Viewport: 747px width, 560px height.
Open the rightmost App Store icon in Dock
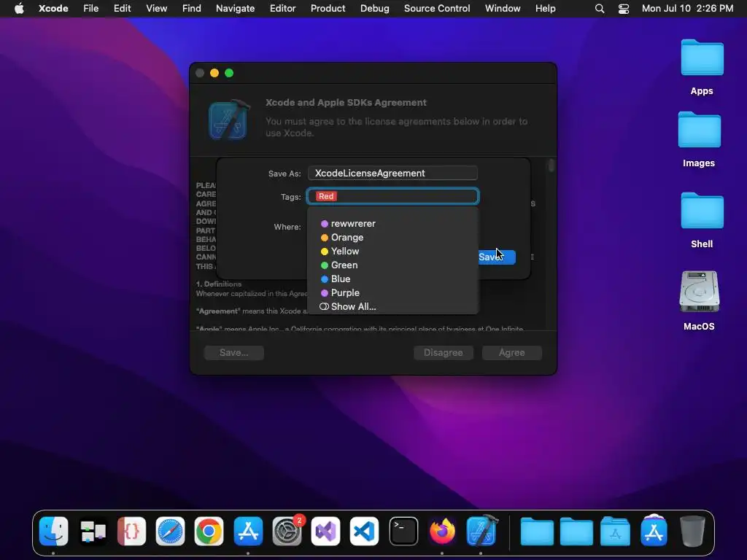click(x=654, y=531)
